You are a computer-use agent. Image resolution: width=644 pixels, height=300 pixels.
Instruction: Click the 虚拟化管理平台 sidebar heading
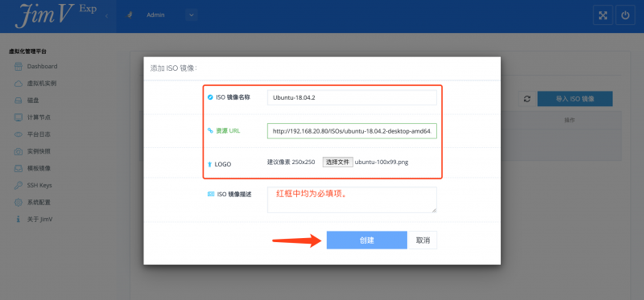click(x=28, y=51)
